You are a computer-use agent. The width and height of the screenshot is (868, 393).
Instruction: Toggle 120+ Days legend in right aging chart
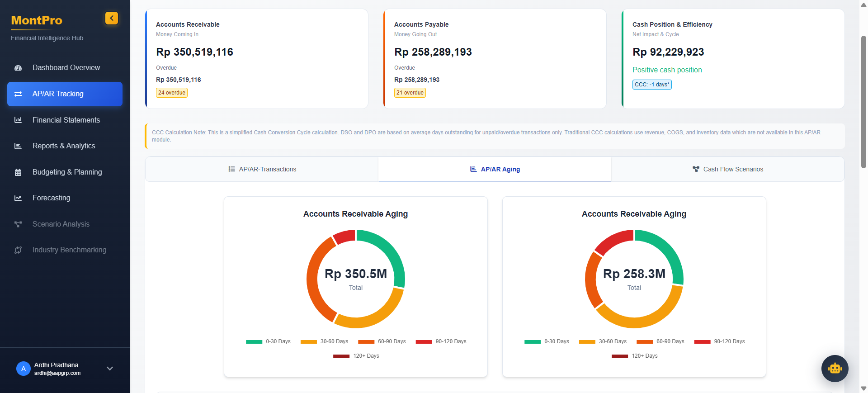click(x=635, y=356)
